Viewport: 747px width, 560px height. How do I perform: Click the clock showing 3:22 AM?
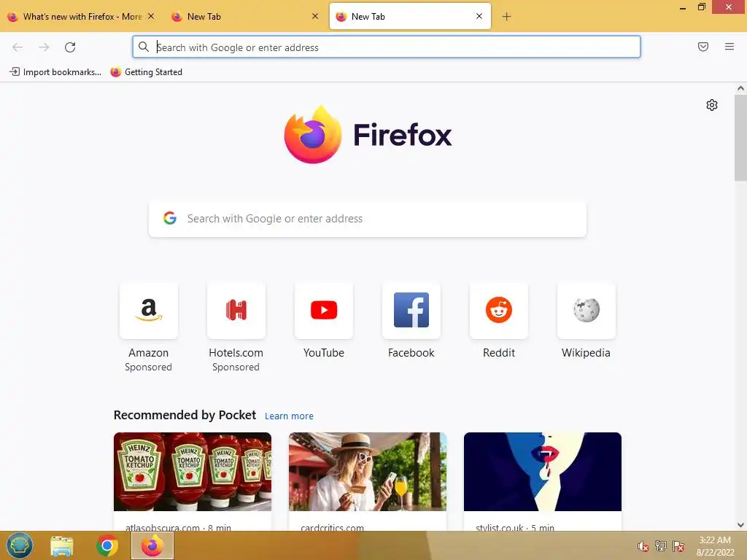(x=715, y=540)
